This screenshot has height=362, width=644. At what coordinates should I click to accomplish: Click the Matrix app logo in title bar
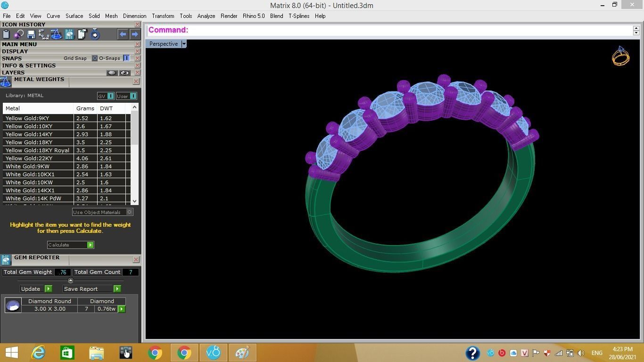click(x=5, y=5)
